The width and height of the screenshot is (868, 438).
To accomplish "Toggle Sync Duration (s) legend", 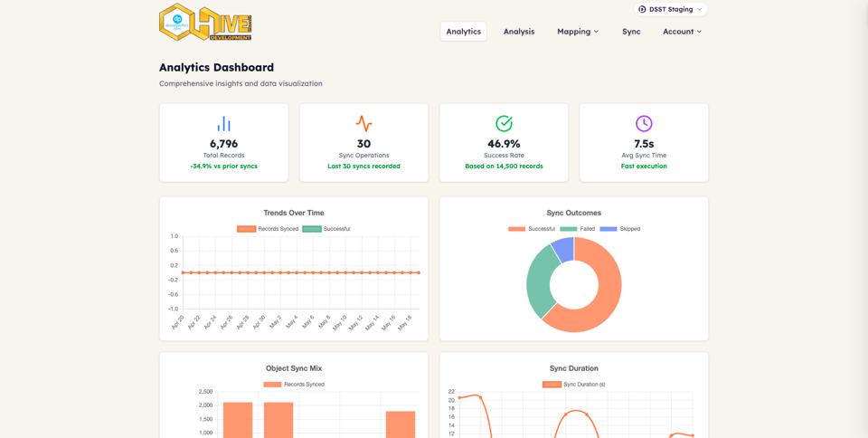I will [573, 385].
